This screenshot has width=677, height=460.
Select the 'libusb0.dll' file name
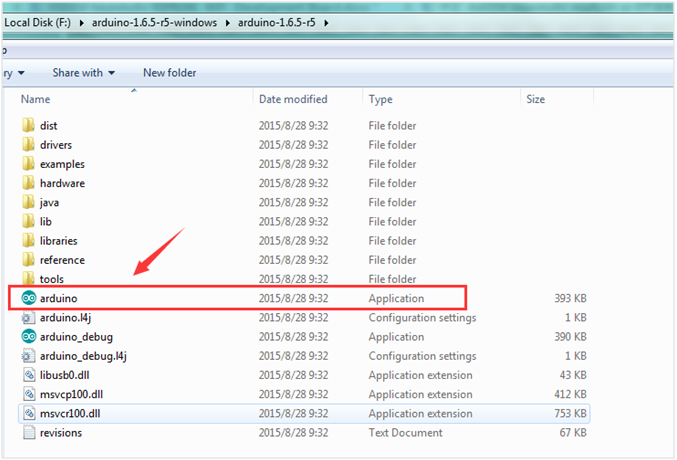point(65,375)
